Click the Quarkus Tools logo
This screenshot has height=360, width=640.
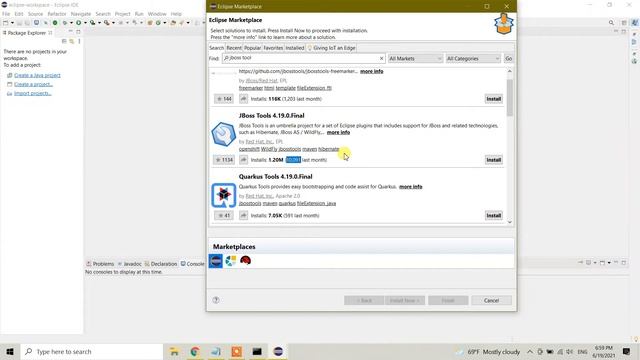(223, 195)
